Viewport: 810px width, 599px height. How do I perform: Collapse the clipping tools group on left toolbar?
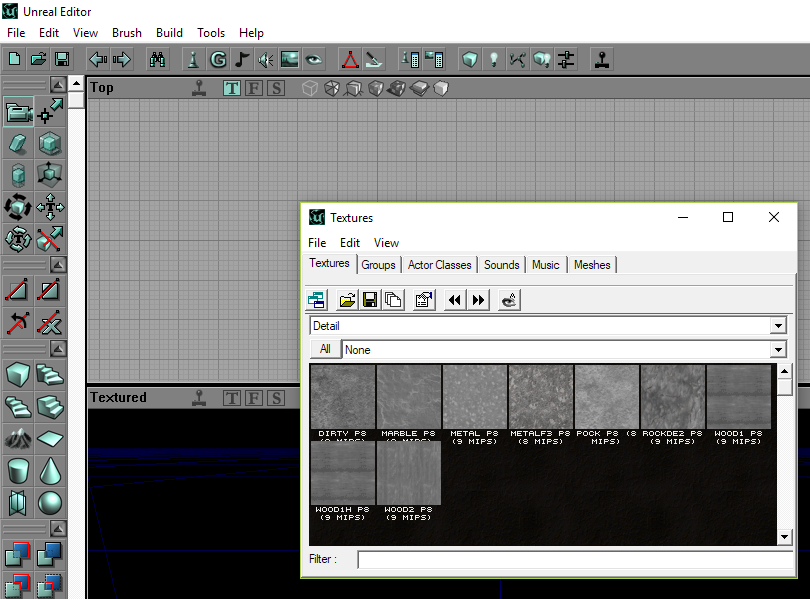58,265
